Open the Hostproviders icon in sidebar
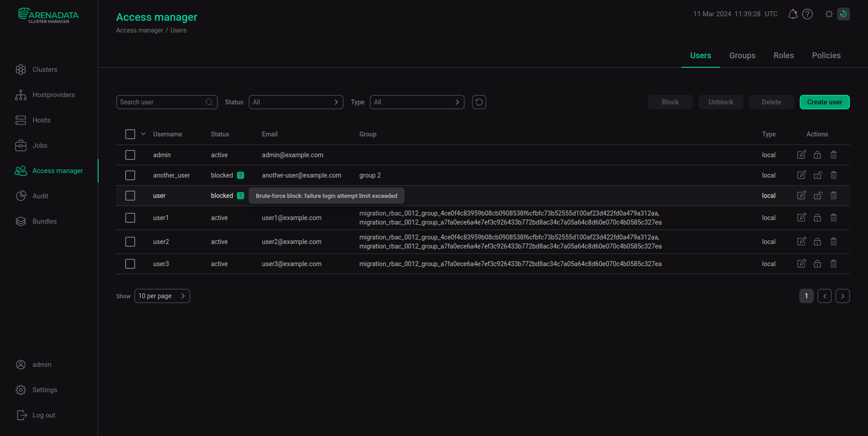The image size is (868, 436). coord(21,95)
